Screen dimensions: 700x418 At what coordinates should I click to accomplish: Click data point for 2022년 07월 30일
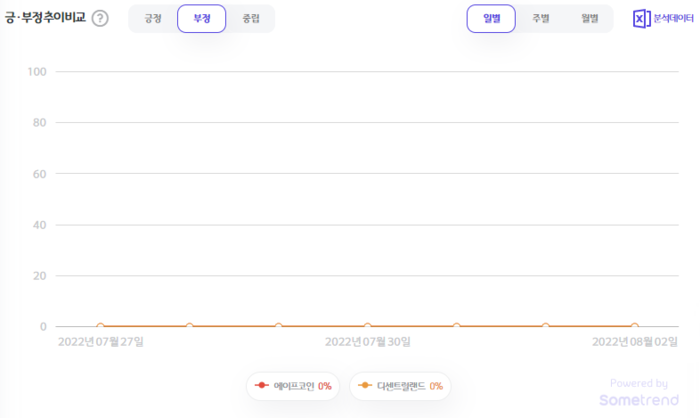tap(367, 326)
